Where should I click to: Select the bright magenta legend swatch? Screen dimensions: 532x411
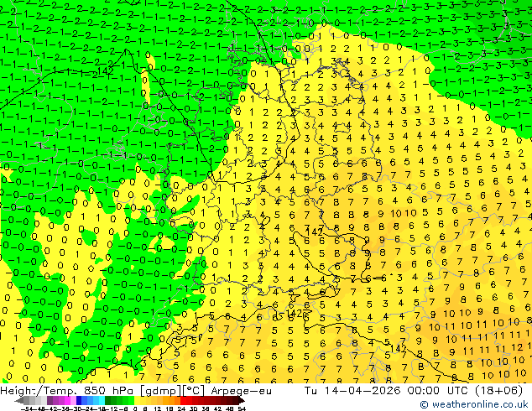click(x=67, y=400)
